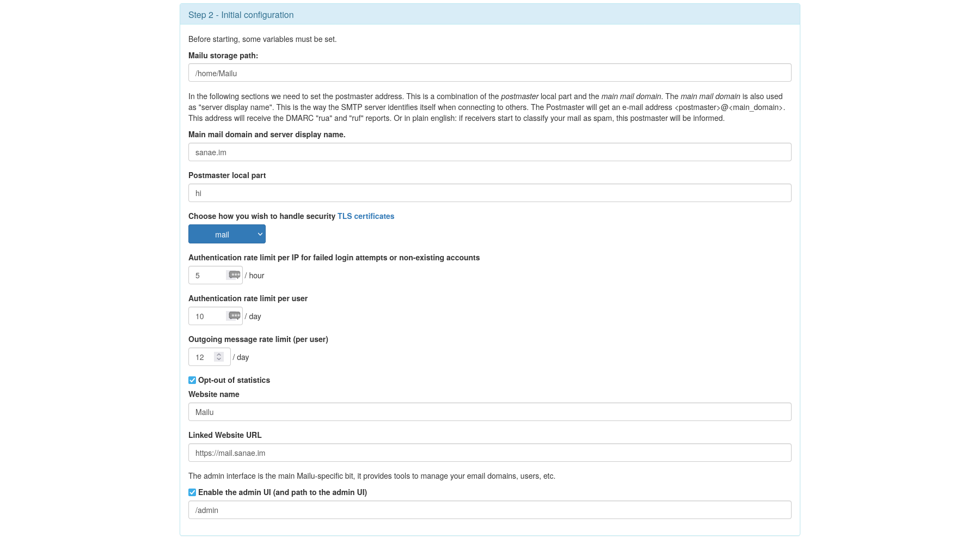Viewport: 980px width, 543px height.
Task: Toggle the Enable the admin UI checkbox
Action: point(192,492)
